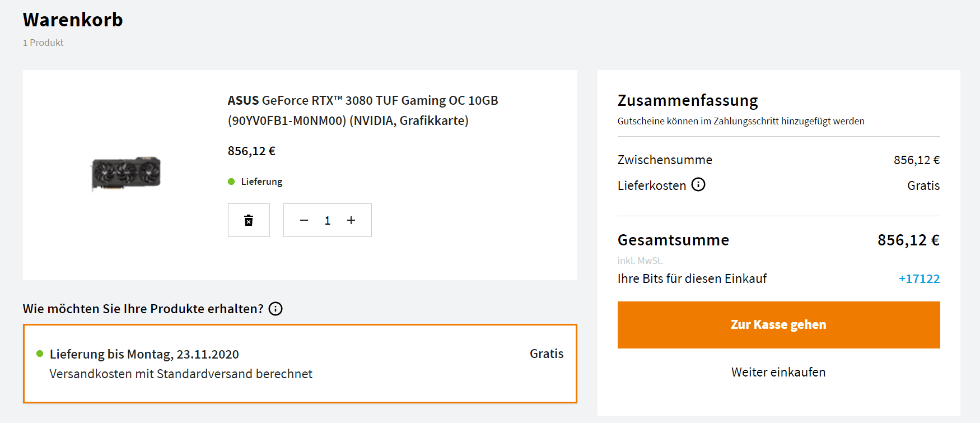Click the Zwischensumme amount in summary
Screen dimensions: 980x423
tap(917, 160)
